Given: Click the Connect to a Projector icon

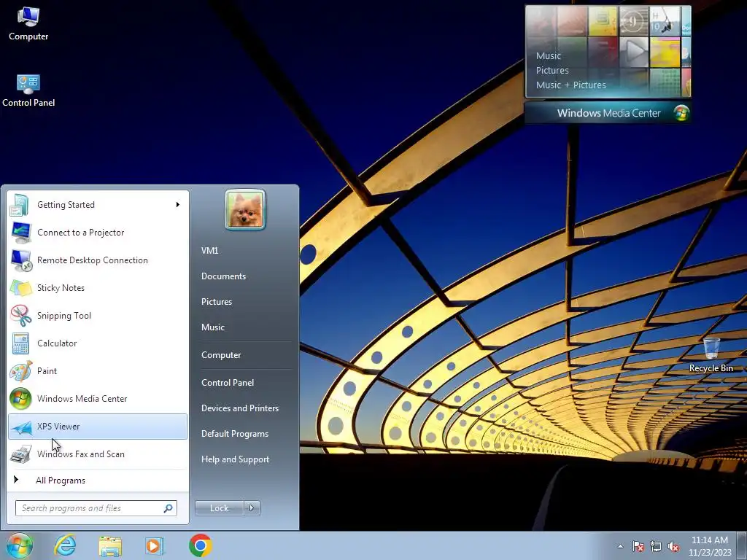Looking at the screenshot, I should [x=21, y=233].
